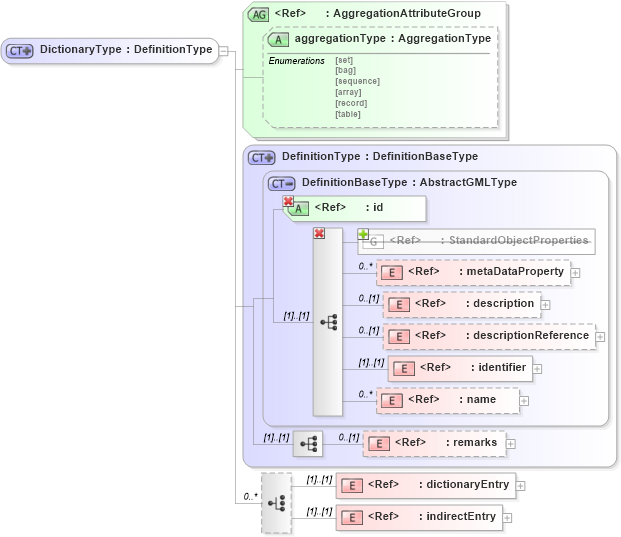Image resolution: width=621 pixels, height=537 pixels.
Task: Expand the descriptionReference element
Action: click(x=600, y=337)
